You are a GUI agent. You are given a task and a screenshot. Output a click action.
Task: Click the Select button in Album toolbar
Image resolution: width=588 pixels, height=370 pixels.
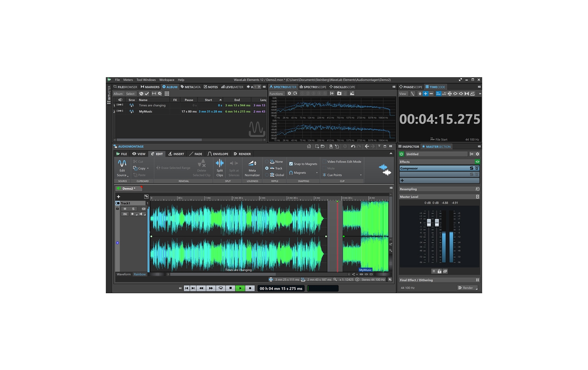pos(130,94)
